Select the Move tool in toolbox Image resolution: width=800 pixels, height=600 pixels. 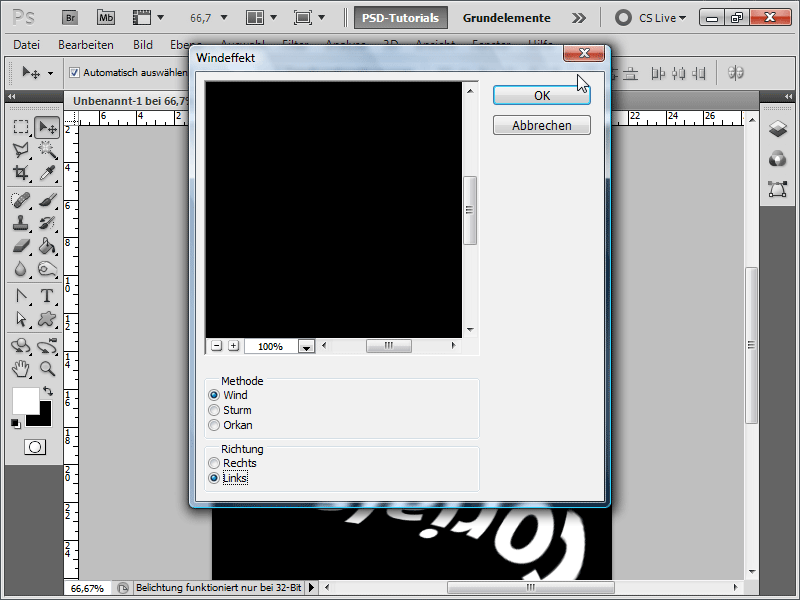47,127
